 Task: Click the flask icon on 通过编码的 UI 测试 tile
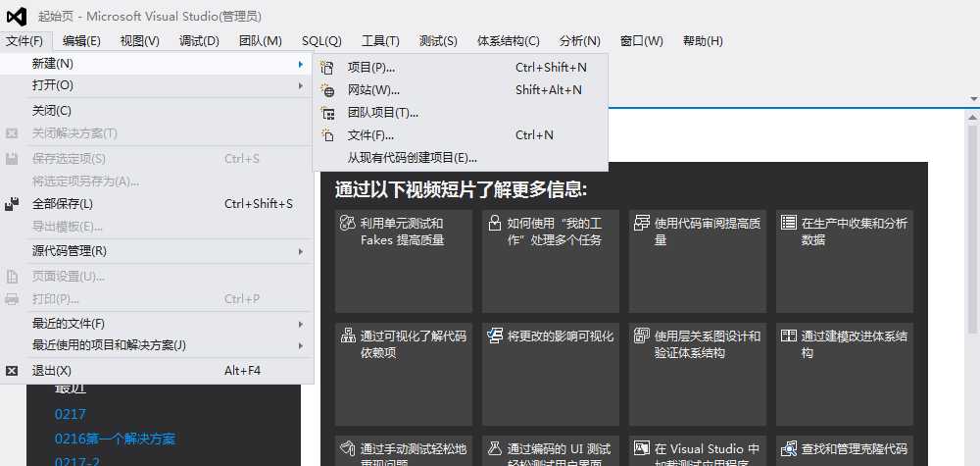coord(495,448)
